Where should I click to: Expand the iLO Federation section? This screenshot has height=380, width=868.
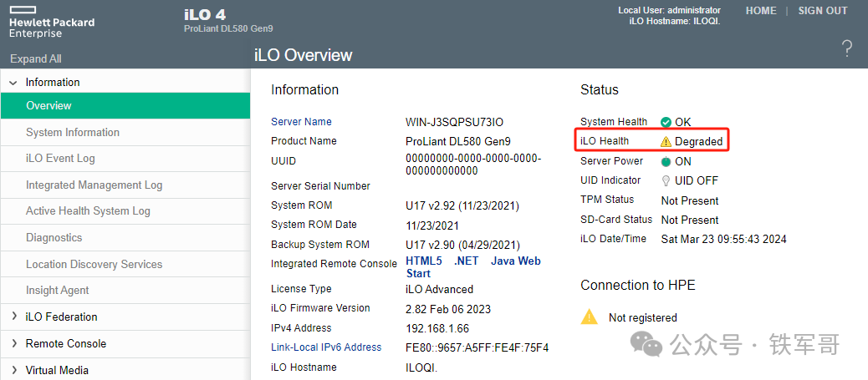14,317
